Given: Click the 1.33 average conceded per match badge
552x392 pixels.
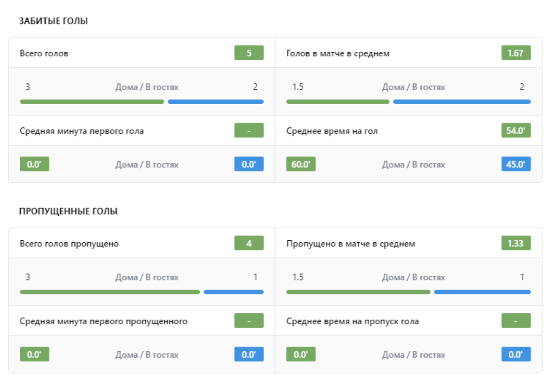Looking at the screenshot, I should pyautogui.click(x=516, y=243).
